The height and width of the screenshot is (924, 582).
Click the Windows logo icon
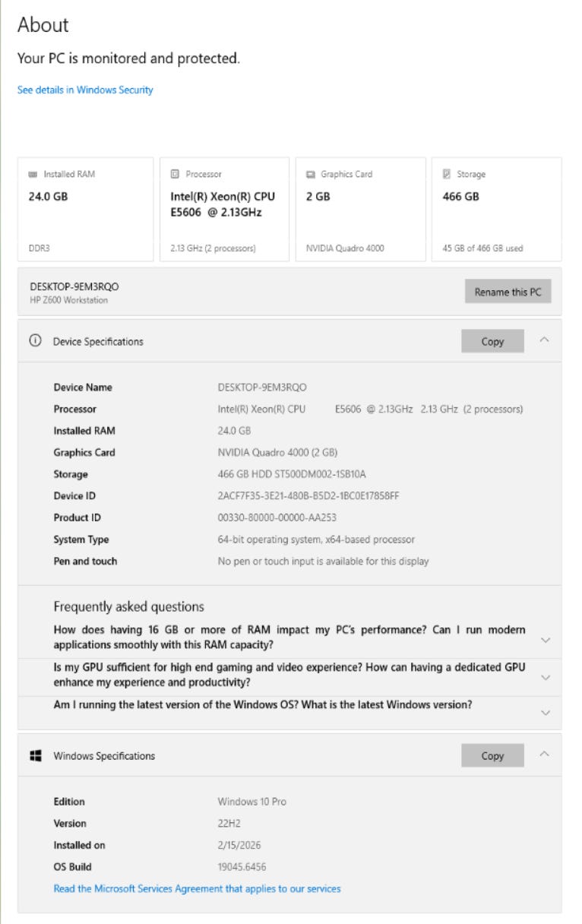(35, 755)
